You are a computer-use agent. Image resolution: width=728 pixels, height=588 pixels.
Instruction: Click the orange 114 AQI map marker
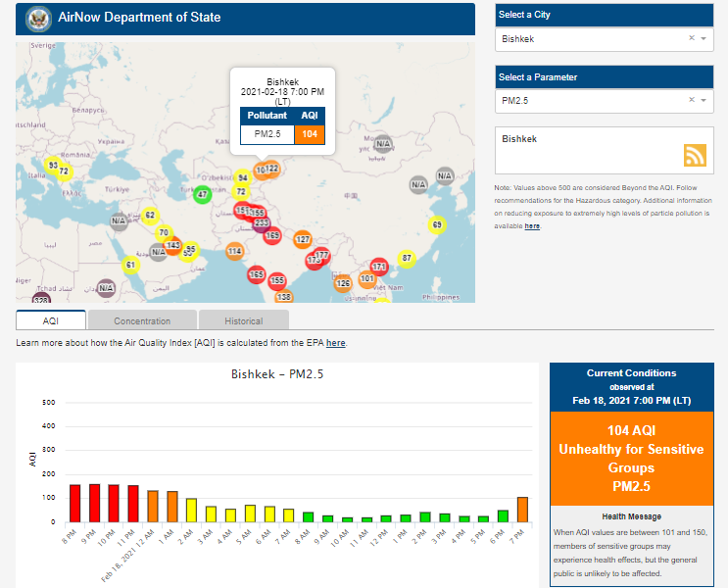click(x=235, y=252)
